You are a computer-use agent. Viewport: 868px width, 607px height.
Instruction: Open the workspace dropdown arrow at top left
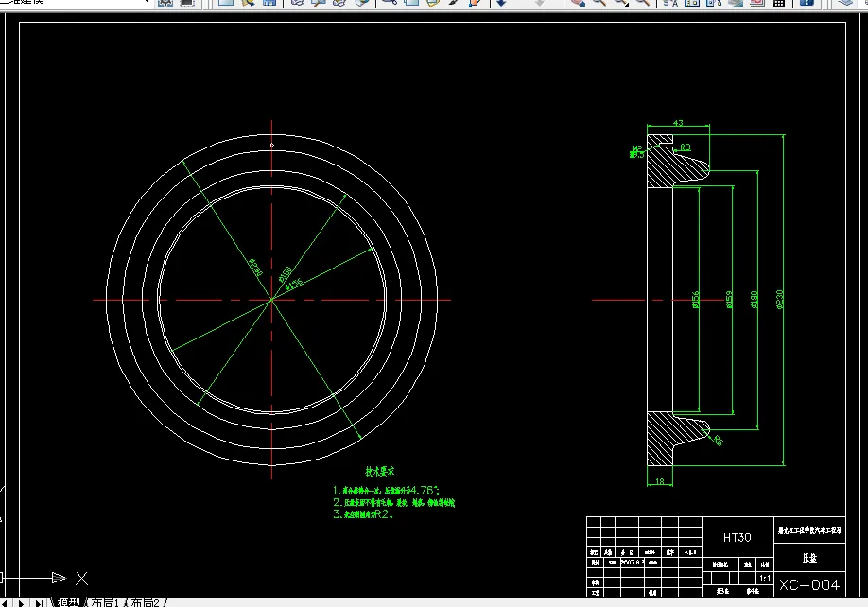click(x=147, y=2)
